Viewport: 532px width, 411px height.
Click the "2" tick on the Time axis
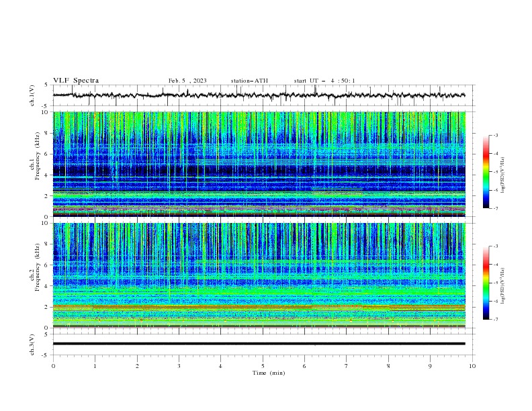click(x=137, y=366)
